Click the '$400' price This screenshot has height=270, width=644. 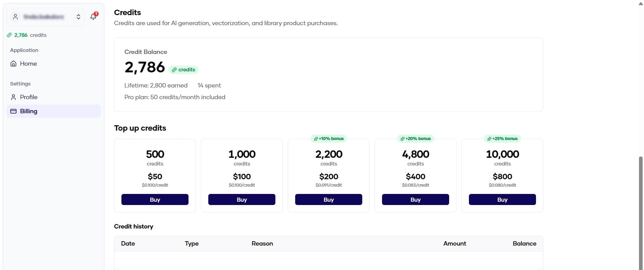pos(416,177)
